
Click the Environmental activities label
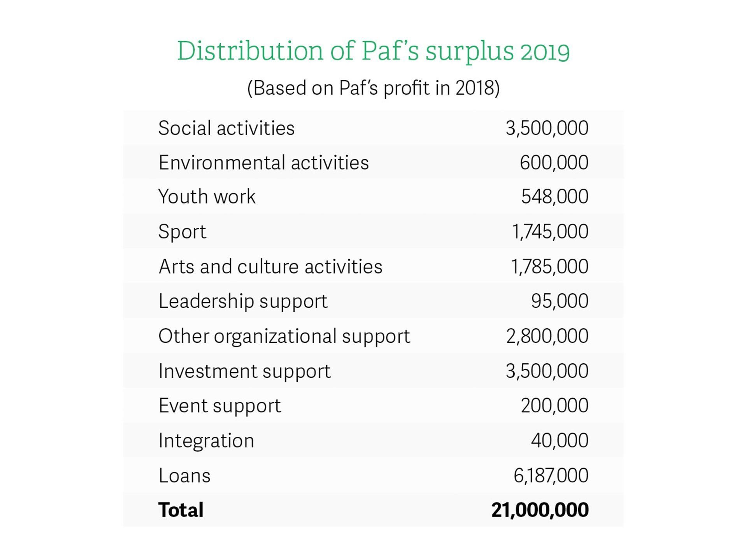pyautogui.click(x=263, y=162)
